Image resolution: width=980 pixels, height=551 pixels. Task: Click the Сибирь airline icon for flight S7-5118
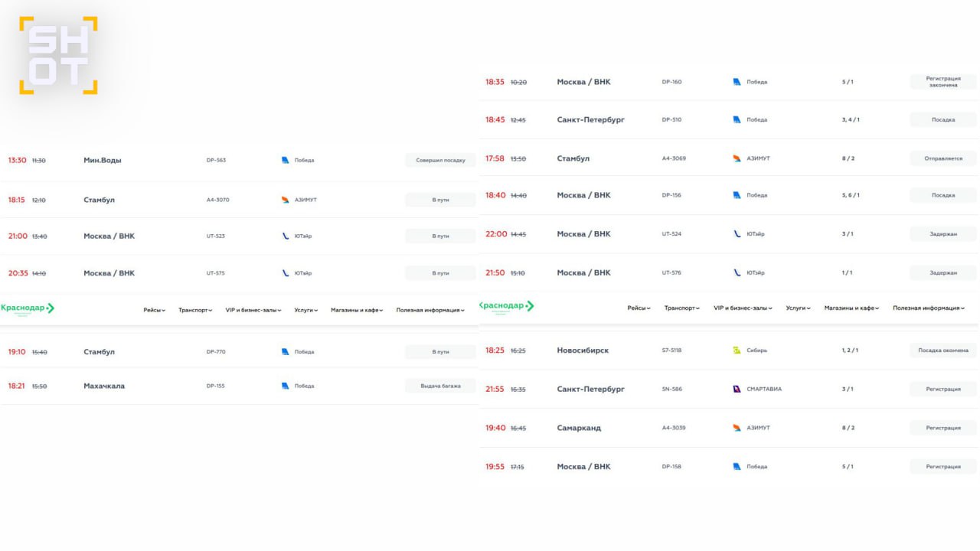tap(737, 350)
